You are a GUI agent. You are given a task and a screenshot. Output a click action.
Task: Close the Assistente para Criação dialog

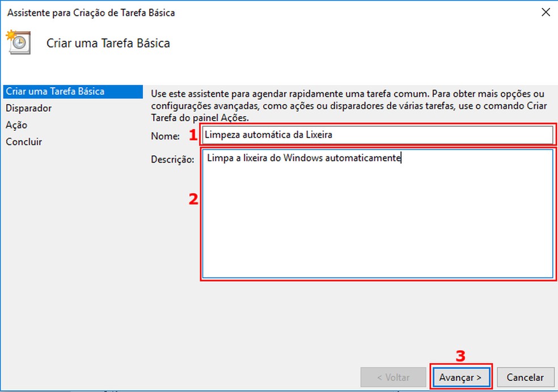[546, 12]
